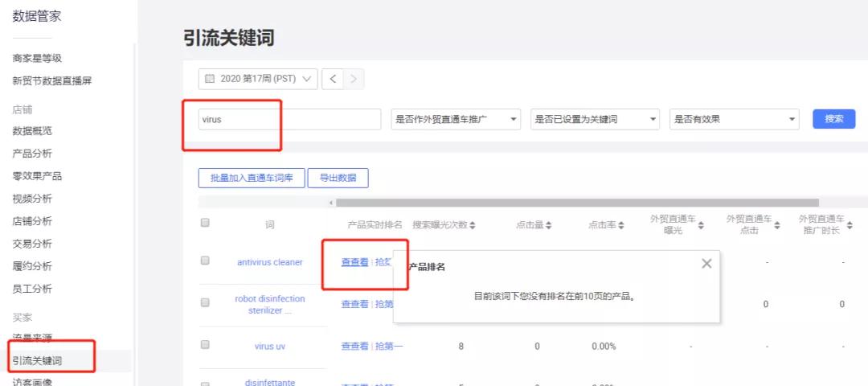Click the blue 搜索 button
The image size is (868, 386).
pos(833,119)
